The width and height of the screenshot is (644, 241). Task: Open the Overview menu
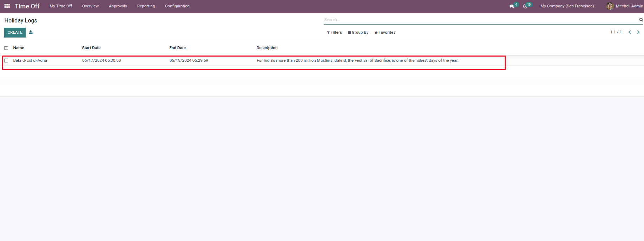pos(90,6)
